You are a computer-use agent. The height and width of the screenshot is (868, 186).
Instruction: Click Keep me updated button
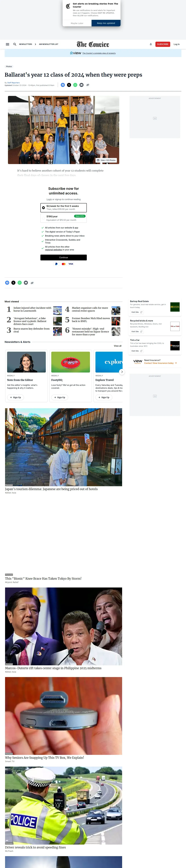[x=106, y=23]
